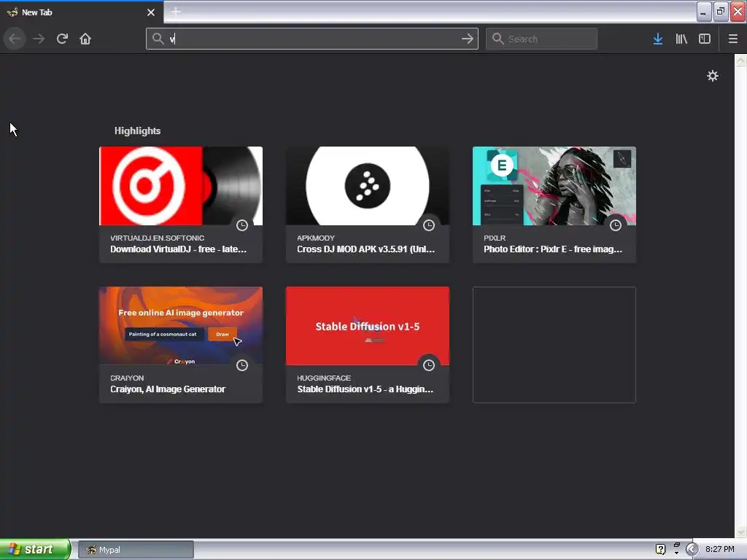Open the Stable Diffusion v1-5 thumbnail
Image resolution: width=747 pixels, height=560 pixels.
click(x=368, y=326)
